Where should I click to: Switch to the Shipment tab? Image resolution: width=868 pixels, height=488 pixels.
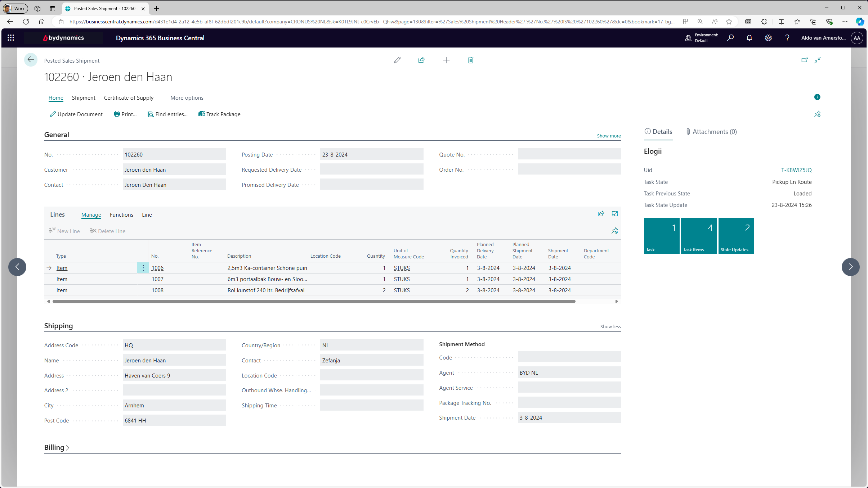(x=84, y=98)
